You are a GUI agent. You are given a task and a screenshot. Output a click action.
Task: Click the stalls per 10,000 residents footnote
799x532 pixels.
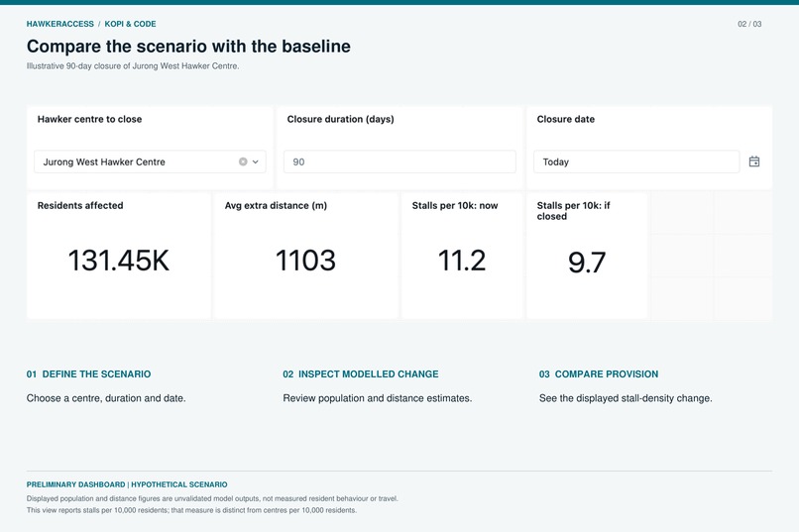pyautogui.click(x=191, y=510)
